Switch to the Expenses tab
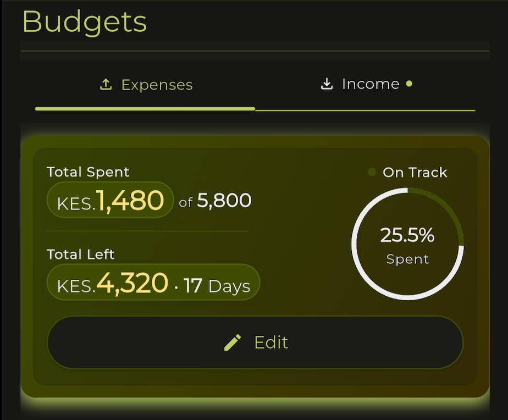 click(x=145, y=84)
